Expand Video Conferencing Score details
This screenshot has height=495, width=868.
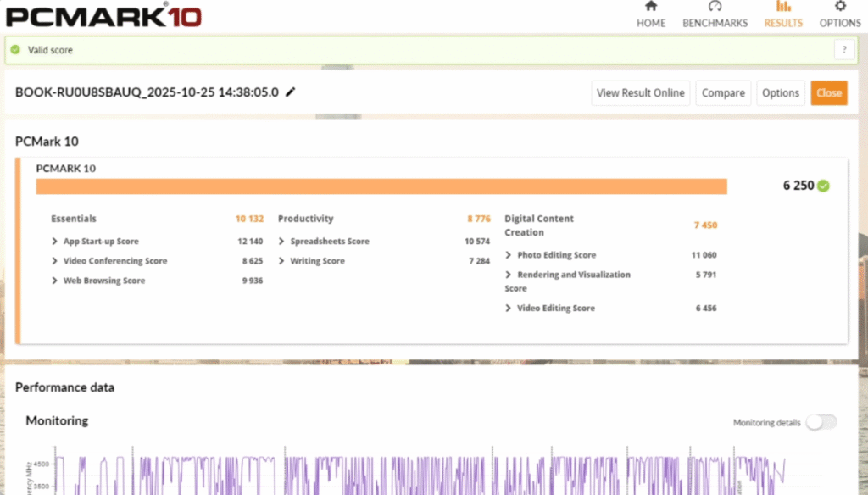[55, 261]
